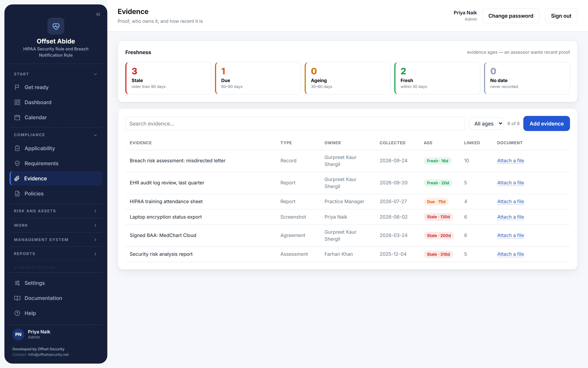
Task: Click the Help question-mark icon
Action: 17,313
